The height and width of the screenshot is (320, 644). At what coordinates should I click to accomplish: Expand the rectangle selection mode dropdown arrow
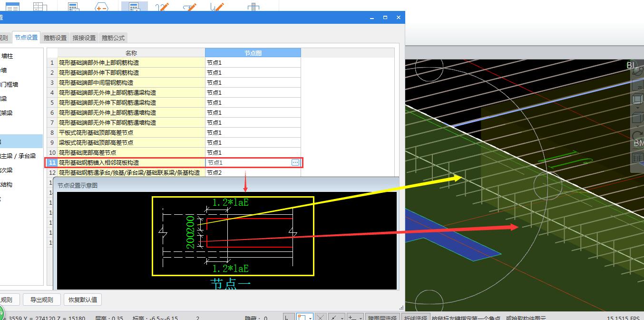coord(310,317)
